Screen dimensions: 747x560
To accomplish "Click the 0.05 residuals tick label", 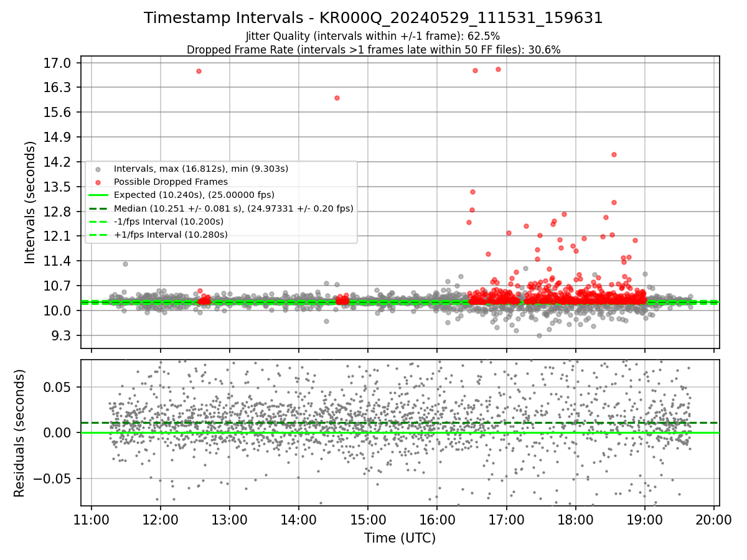I will click(x=59, y=387).
